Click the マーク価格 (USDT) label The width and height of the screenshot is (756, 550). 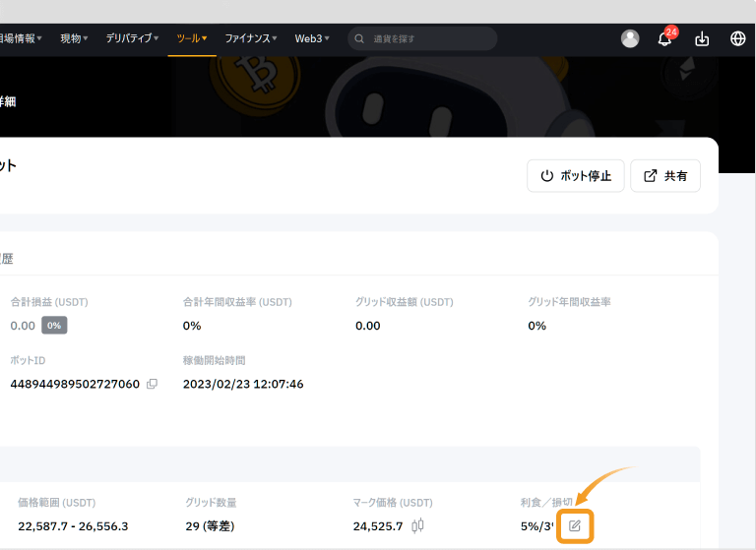tap(393, 503)
